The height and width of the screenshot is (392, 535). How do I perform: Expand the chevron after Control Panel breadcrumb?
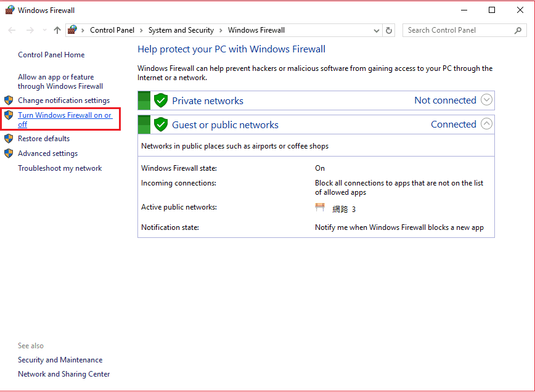tap(141, 30)
